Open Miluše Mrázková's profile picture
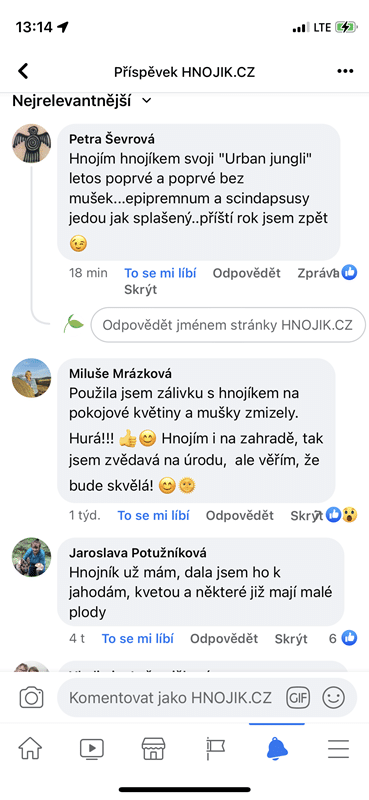The image size is (369, 800). (x=32, y=378)
